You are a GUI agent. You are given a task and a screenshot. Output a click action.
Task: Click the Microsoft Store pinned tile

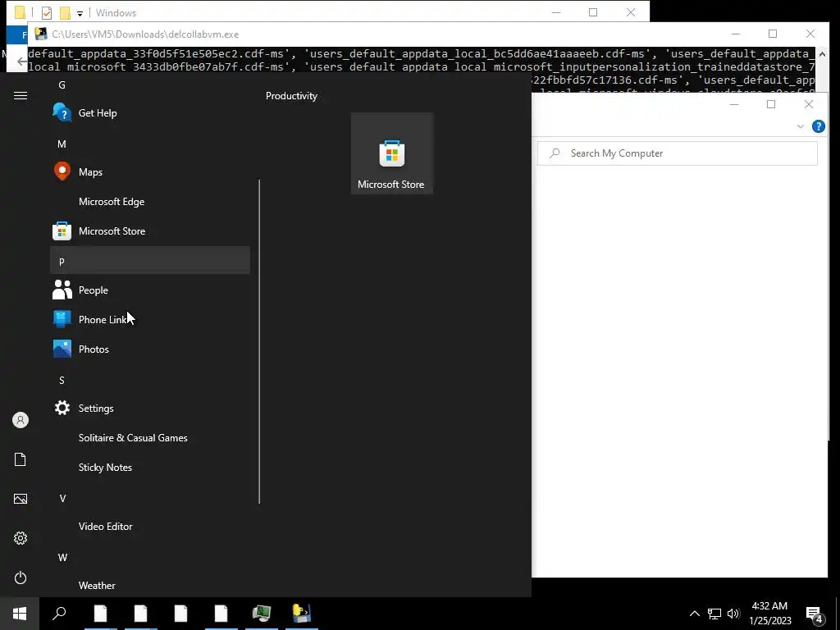[391, 153]
